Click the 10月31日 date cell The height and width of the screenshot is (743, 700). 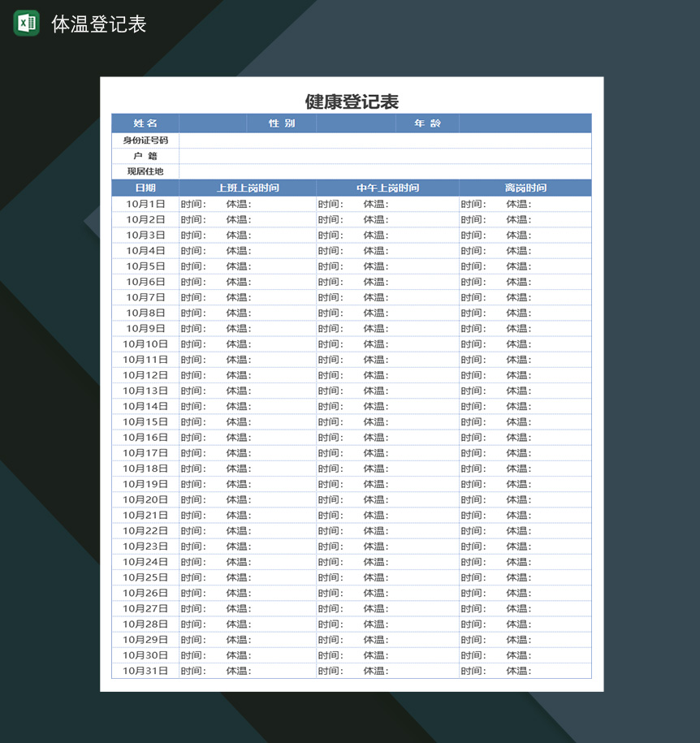coord(145,671)
